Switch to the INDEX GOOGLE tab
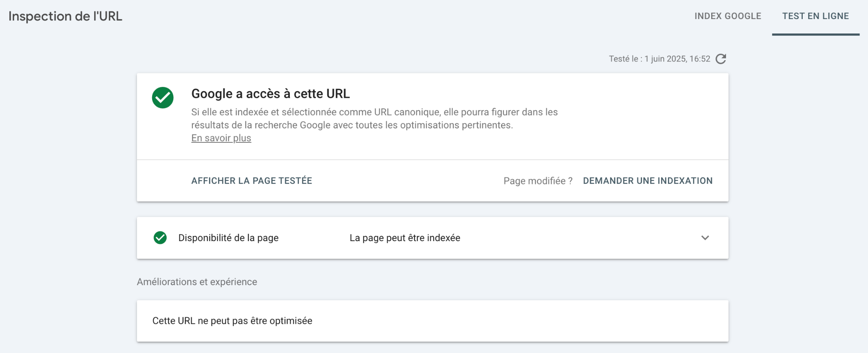The width and height of the screenshot is (868, 353). pyautogui.click(x=728, y=16)
